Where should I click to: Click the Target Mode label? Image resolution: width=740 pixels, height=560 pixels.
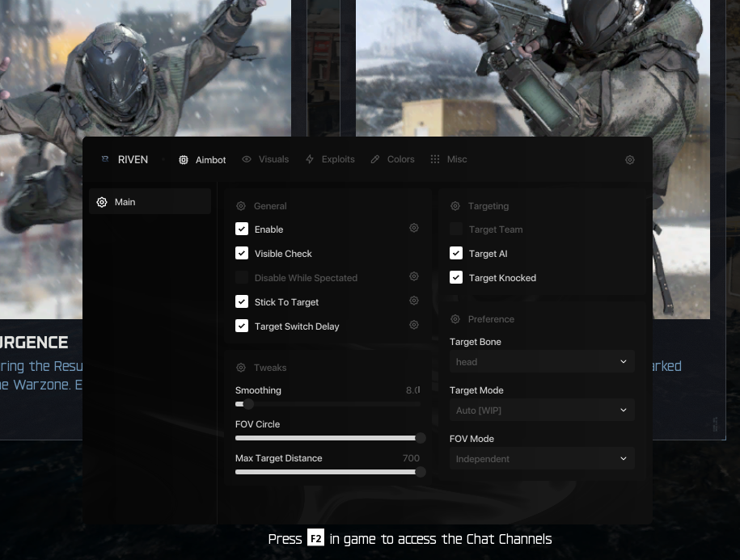(476, 390)
